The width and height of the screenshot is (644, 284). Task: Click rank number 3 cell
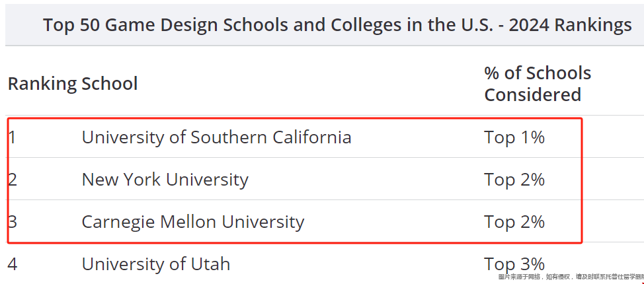point(13,222)
